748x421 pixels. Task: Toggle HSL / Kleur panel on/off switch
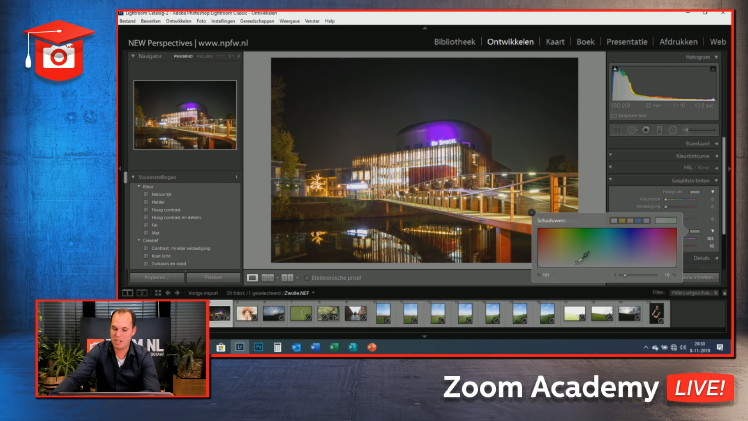tap(611, 166)
